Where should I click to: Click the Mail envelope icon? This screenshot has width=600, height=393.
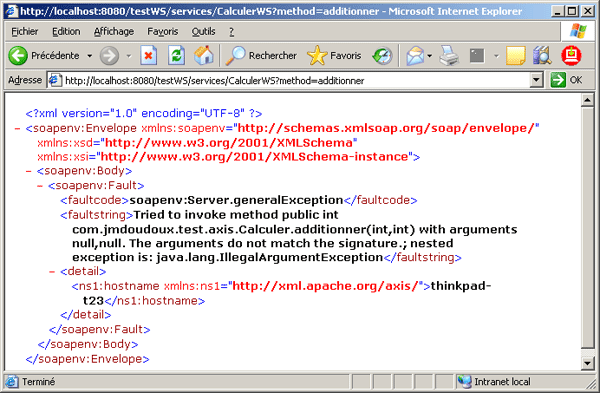click(x=415, y=56)
